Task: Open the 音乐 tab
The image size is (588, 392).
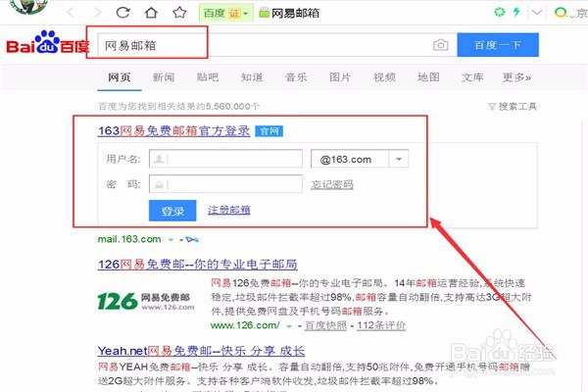Action: [296, 77]
